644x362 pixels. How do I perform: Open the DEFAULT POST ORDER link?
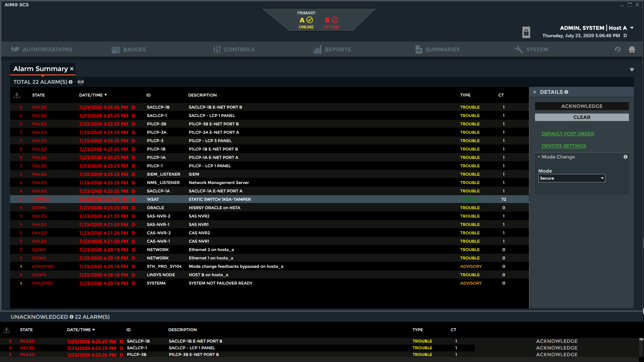tap(568, 134)
